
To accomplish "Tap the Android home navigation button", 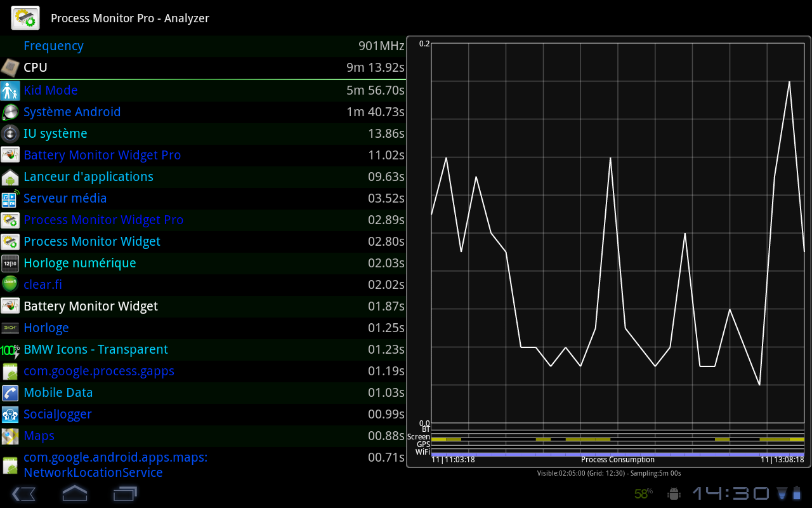I will tap(74, 493).
